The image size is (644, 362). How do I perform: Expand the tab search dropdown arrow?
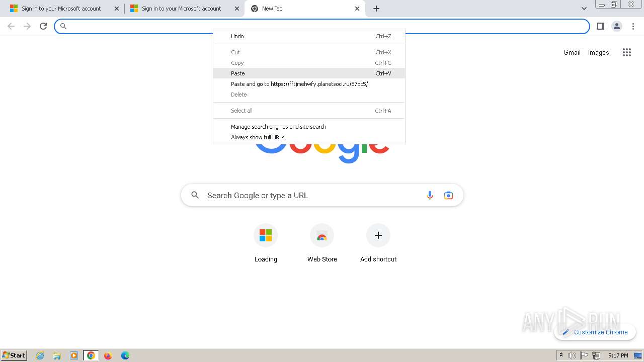click(584, 9)
